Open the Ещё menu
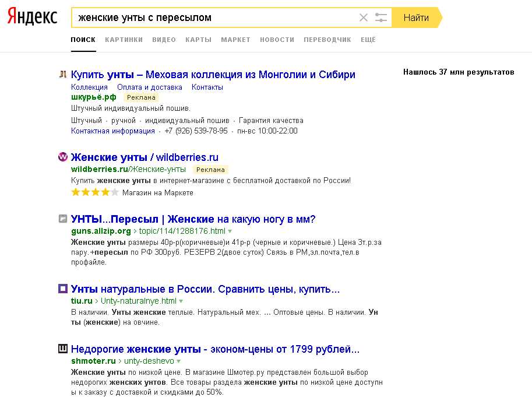The image size is (532, 404). pos(368,40)
